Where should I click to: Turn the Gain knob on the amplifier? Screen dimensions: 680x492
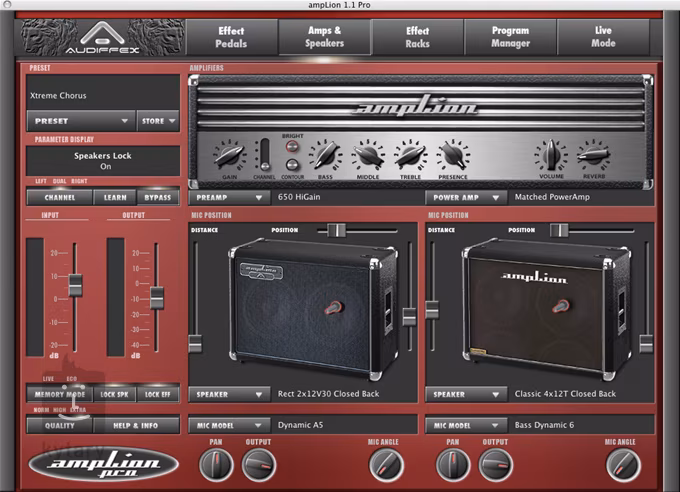[x=228, y=156]
